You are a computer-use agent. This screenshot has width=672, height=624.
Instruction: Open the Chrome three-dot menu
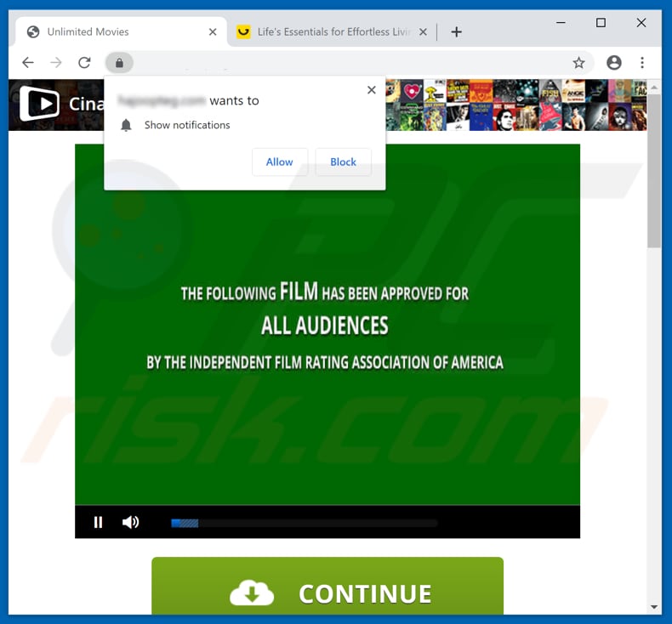[642, 63]
